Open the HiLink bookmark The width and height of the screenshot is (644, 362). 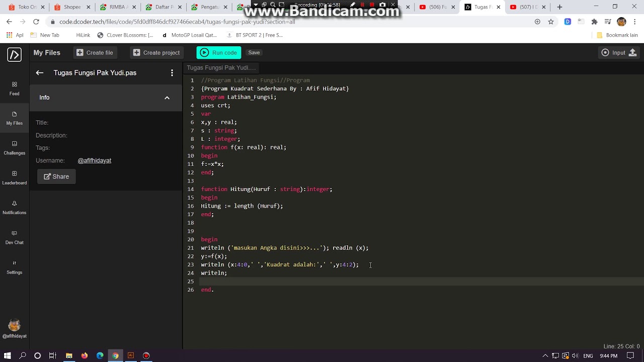(83, 35)
